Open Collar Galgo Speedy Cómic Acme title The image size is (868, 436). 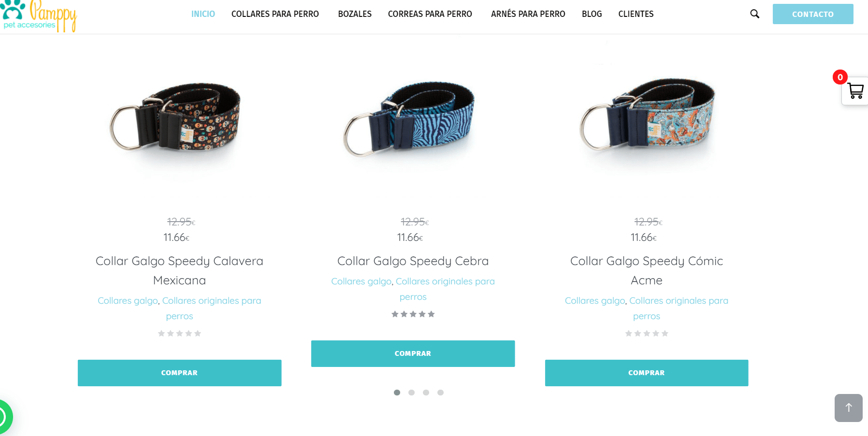[x=646, y=270]
